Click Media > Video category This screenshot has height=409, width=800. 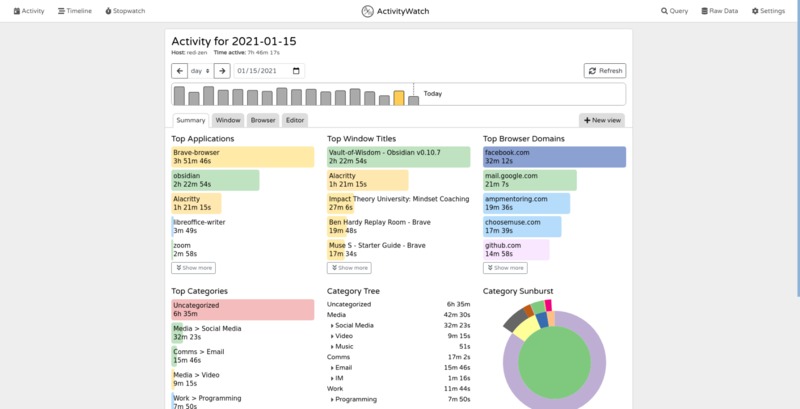click(197, 379)
